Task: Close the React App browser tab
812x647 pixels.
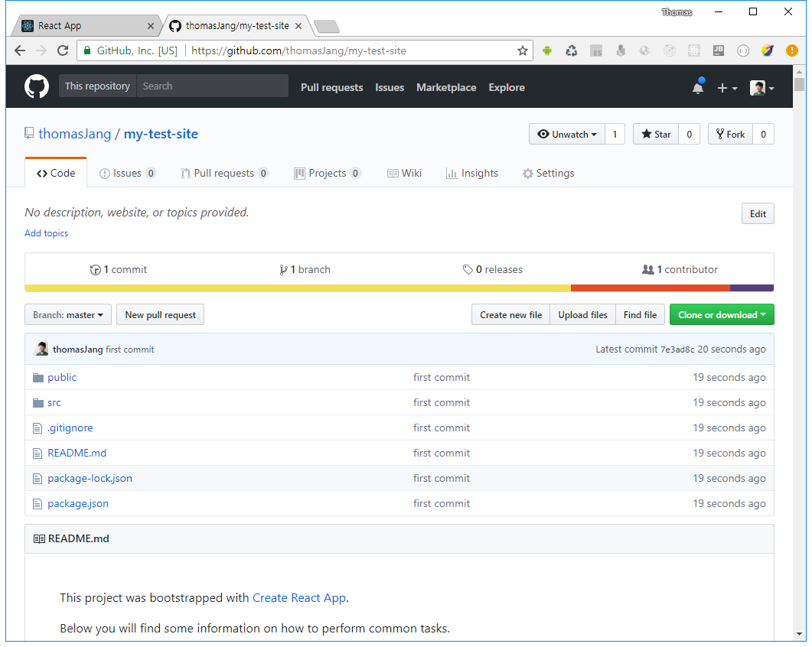Action: tap(151, 26)
